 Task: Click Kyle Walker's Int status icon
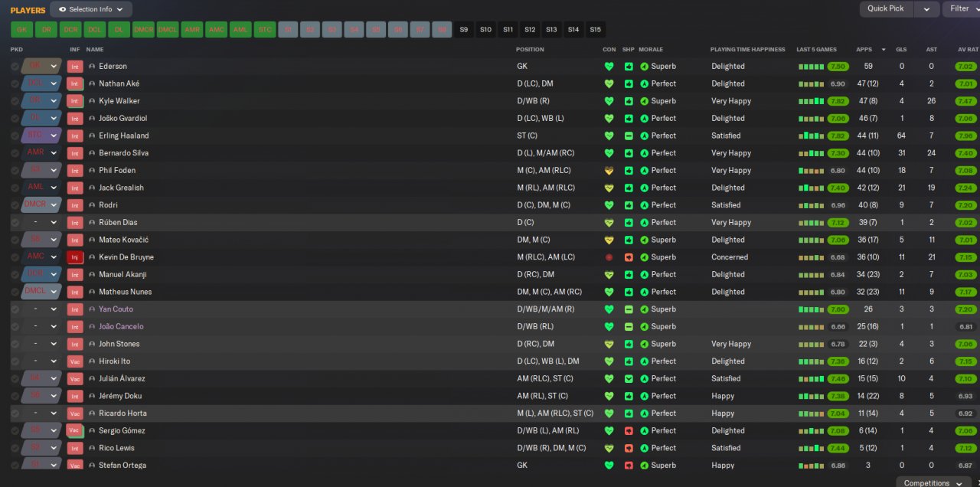click(x=75, y=101)
